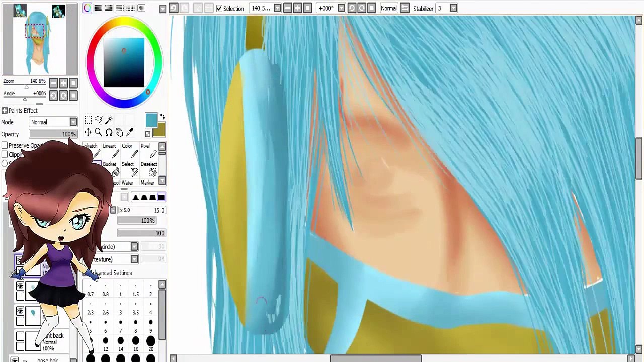The image size is (644, 362).
Task: Toggle the transparent color switch
Action: click(147, 134)
